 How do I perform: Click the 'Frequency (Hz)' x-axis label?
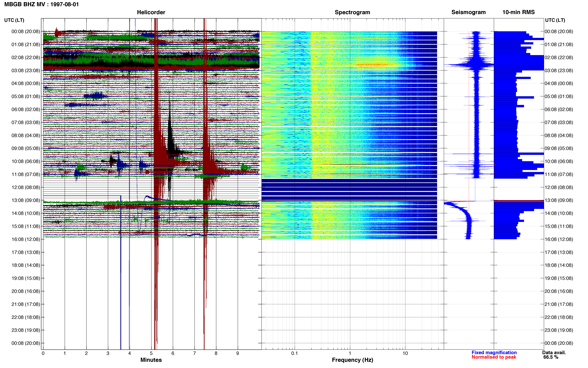[352, 360]
